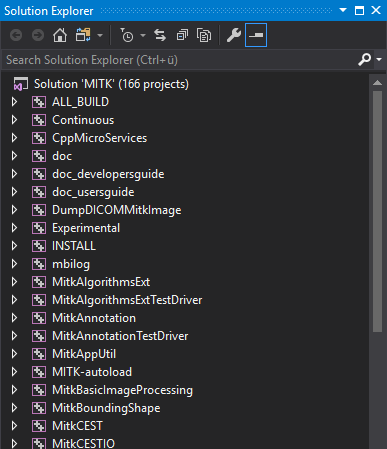
Task: Expand the MitkAnnotation project node
Action: (14, 318)
